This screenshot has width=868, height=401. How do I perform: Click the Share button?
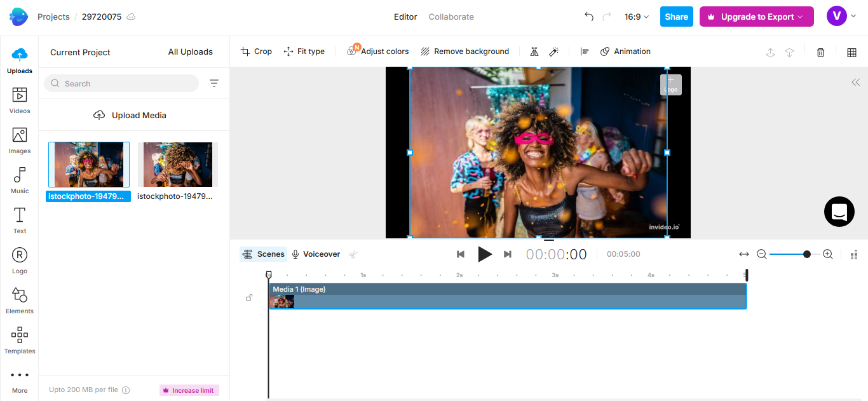(x=676, y=17)
